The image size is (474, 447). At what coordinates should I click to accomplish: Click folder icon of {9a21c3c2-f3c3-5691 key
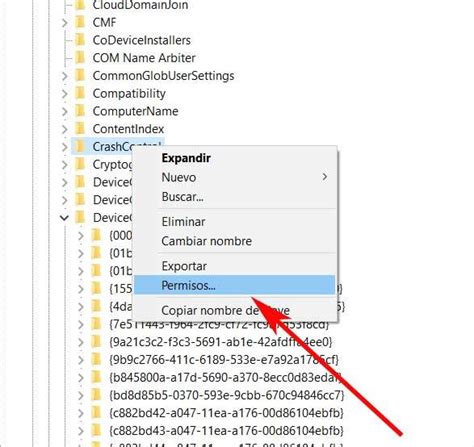click(x=96, y=342)
